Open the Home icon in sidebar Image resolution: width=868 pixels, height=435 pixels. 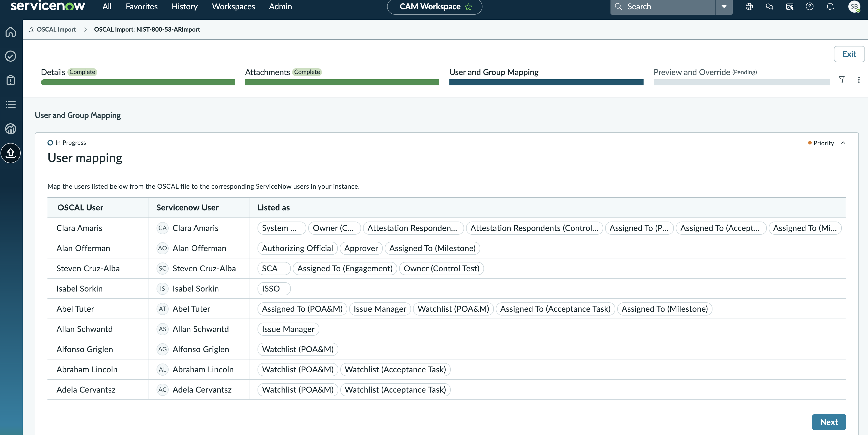click(x=11, y=32)
